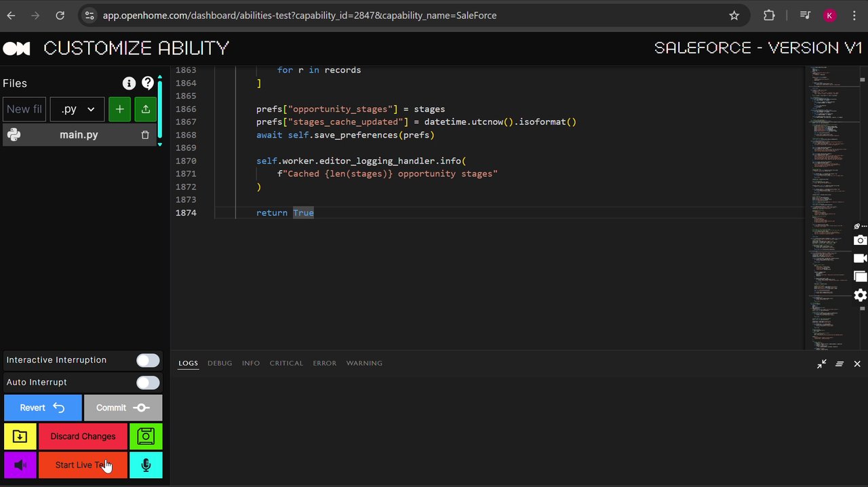Image resolution: width=868 pixels, height=487 pixels.
Task: Switch to the WARNING tab
Action: 365,364
